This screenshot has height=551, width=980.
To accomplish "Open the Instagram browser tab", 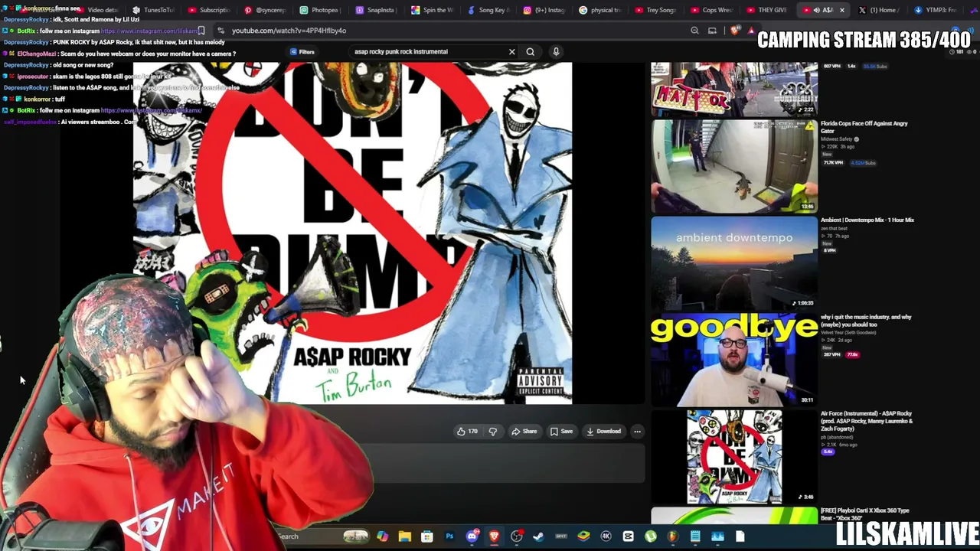I will [544, 10].
